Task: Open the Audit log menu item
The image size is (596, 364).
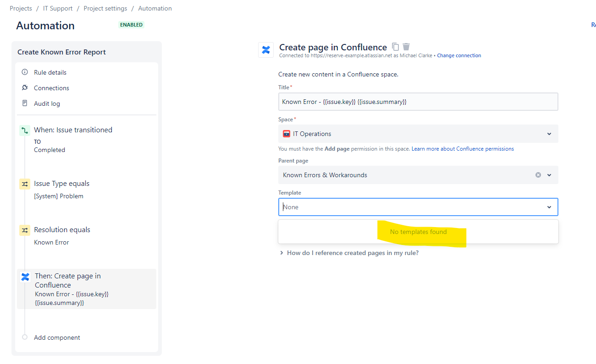Action: (x=47, y=103)
